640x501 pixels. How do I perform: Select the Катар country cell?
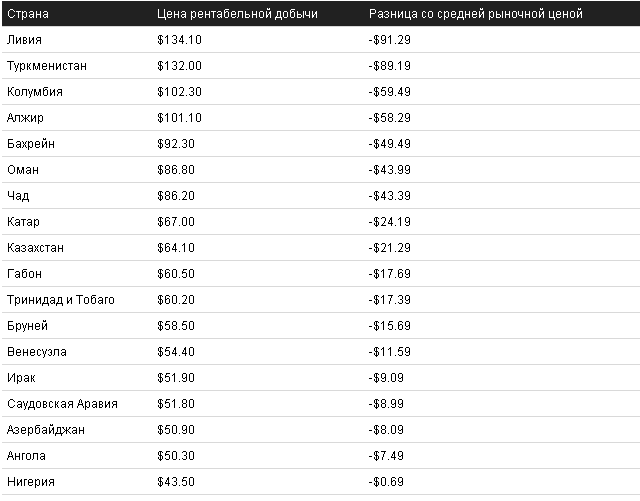[24, 222]
